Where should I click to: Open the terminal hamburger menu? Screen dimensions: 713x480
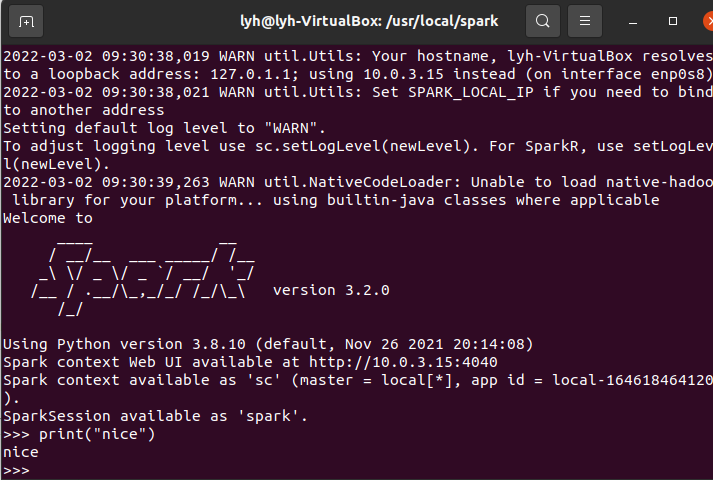[x=585, y=21]
